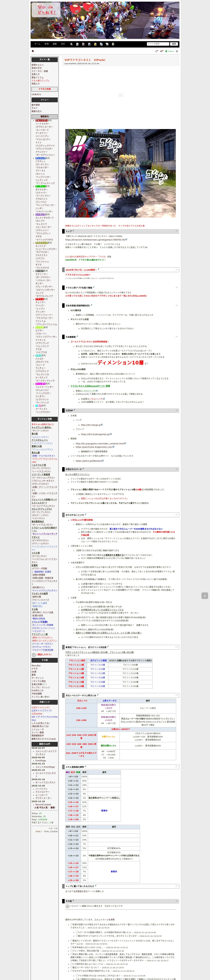The height and width of the screenshot is (980, 210).
Task: Click the ラビリンス30層 table cell
Action: [98, 686]
